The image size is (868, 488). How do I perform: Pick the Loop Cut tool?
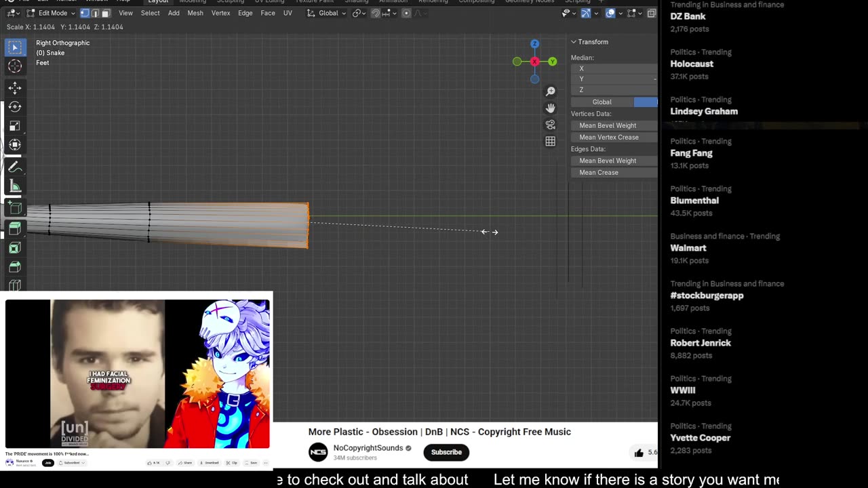(15, 285)
